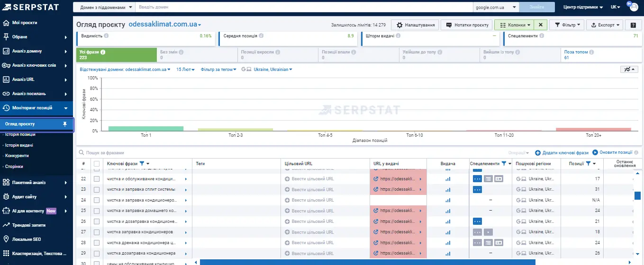Click blue special element icon in row 26

[478, 221]
